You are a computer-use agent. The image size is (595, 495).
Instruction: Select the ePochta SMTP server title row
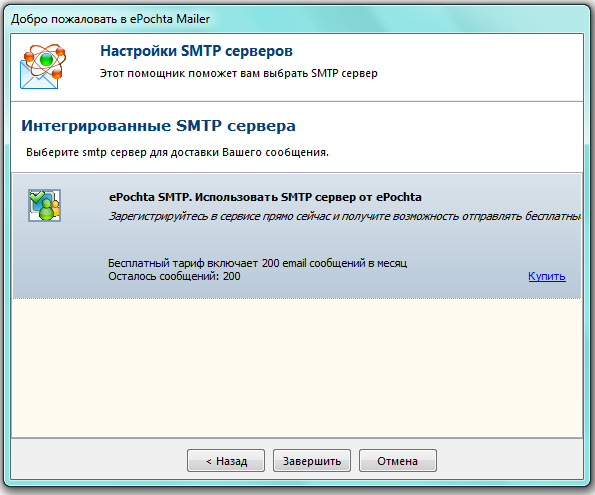pos(265,197)
